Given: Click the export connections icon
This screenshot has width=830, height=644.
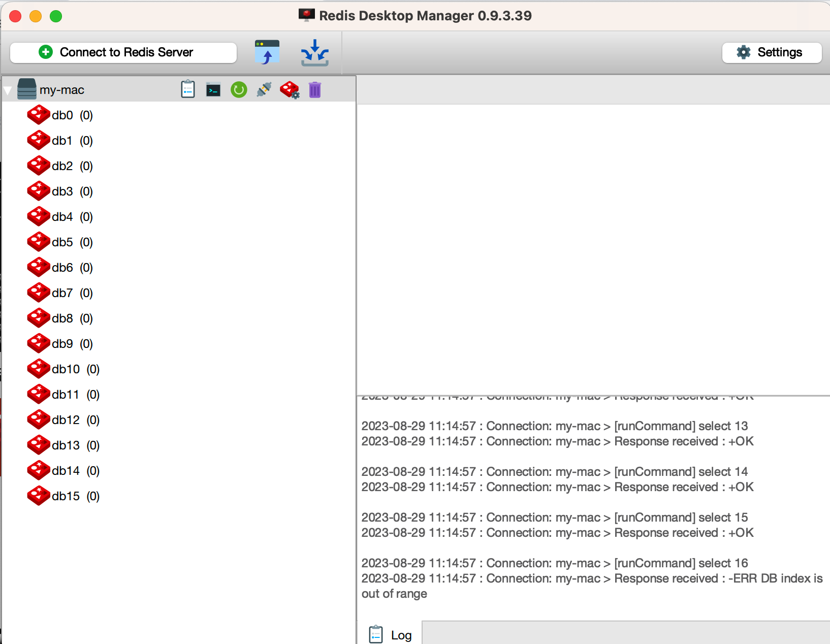Looking at the screenshot, I should click(315, 53).
